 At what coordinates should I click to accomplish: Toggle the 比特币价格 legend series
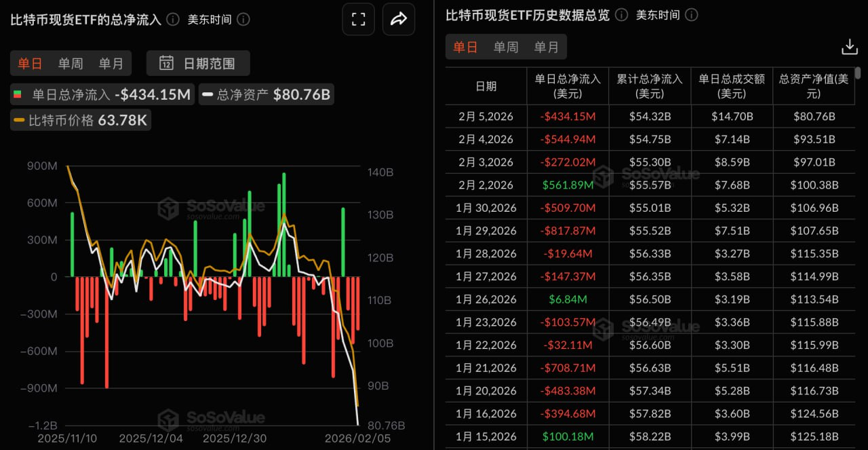point(81,120)
